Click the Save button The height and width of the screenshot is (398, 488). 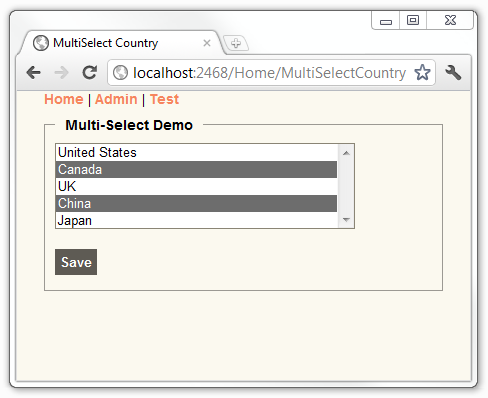tap(76, 262)
